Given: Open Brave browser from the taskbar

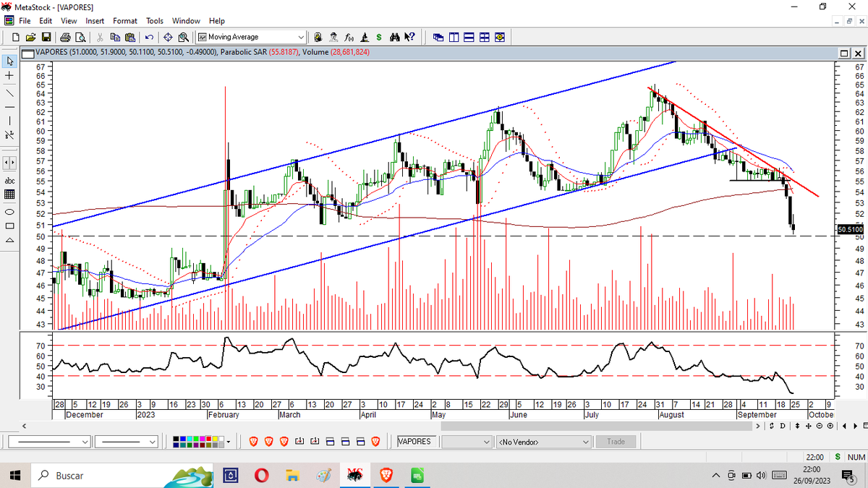Looking at the screenshot, I should [386, 475].
